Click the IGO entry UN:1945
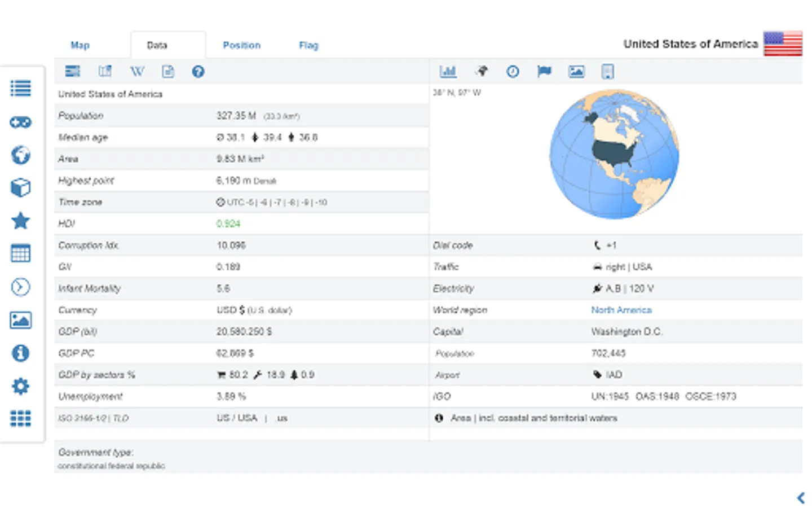The height and width of the screenshot is (508, 812). 610,396
